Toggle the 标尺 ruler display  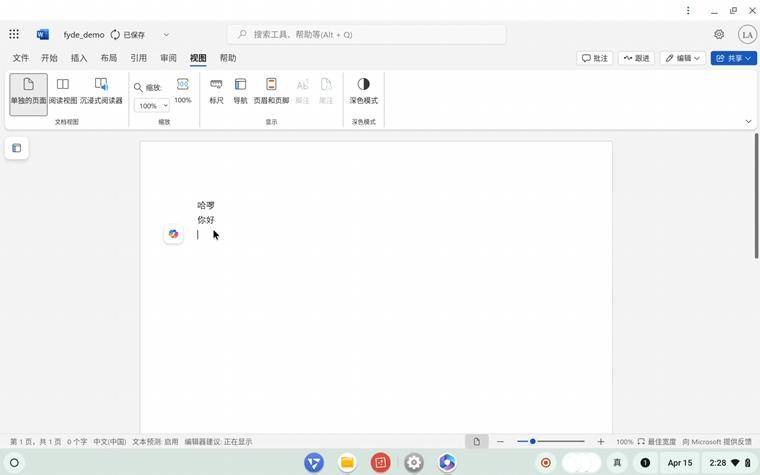[x=216, y=91]
